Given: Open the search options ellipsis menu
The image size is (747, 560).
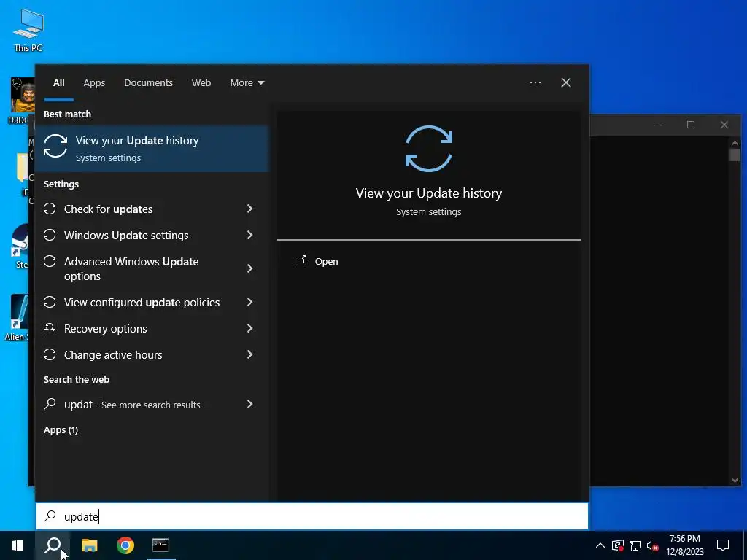Looking at the screenshot, I should click(x=535, y=82).
